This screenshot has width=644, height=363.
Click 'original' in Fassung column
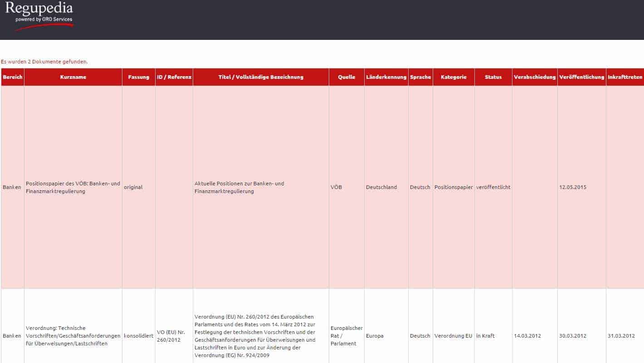click(x=133, y=187)
